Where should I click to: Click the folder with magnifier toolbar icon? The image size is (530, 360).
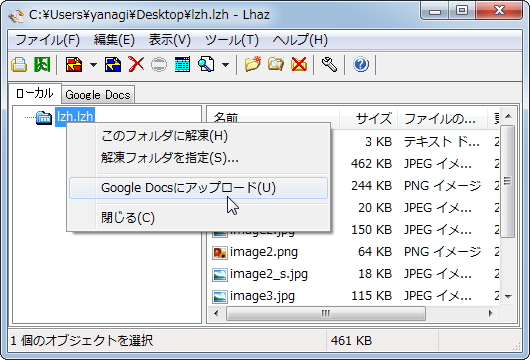(x=276, y=64)
